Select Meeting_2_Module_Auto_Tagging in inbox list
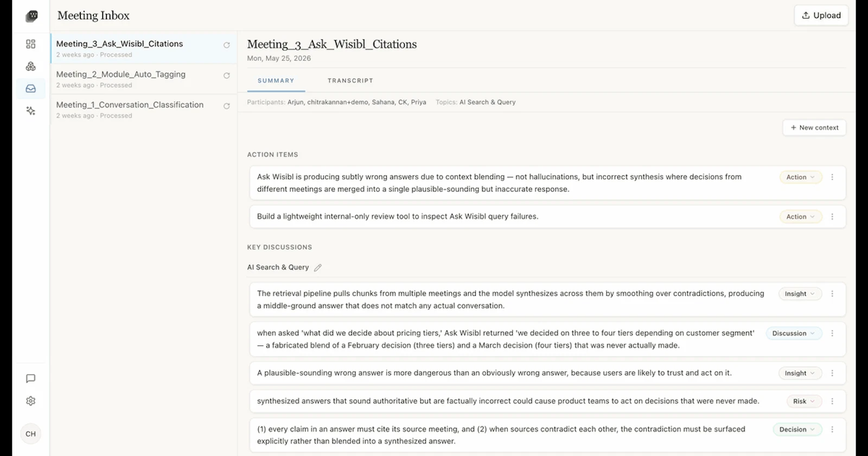Screen dimensions: 868x456 point(144,79)
